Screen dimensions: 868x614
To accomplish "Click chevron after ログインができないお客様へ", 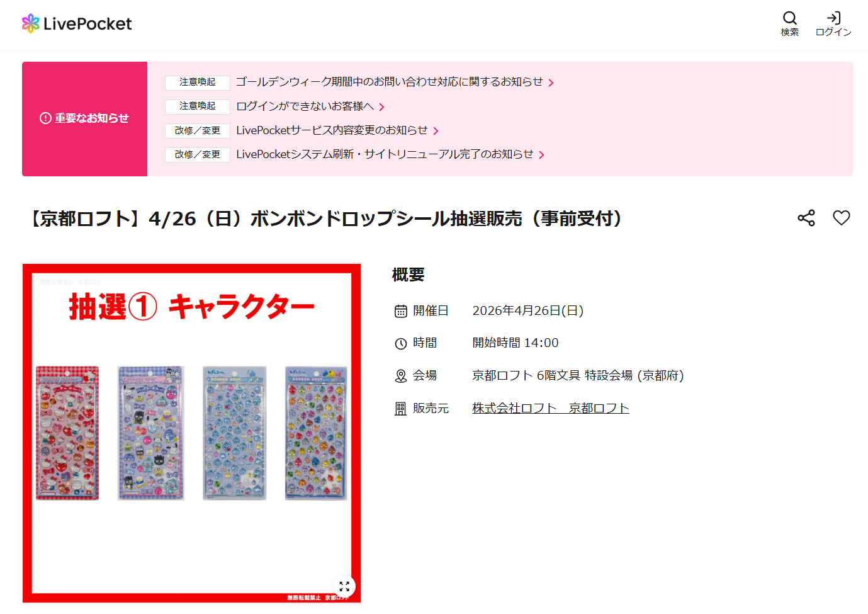I will [x=382, y=107].
